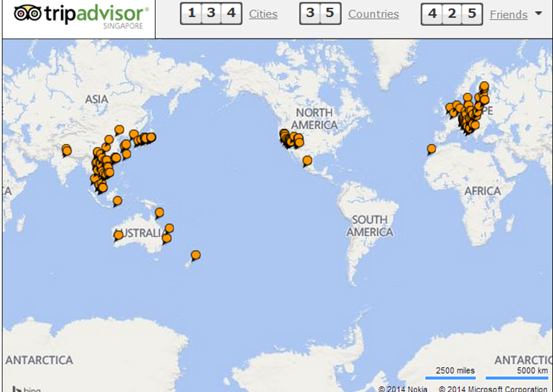Open the Cities link

click(x=263, y=14)
